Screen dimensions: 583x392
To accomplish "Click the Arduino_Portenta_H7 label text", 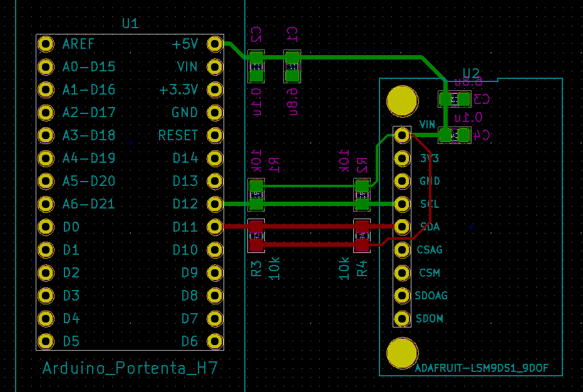I will (130, 368).
